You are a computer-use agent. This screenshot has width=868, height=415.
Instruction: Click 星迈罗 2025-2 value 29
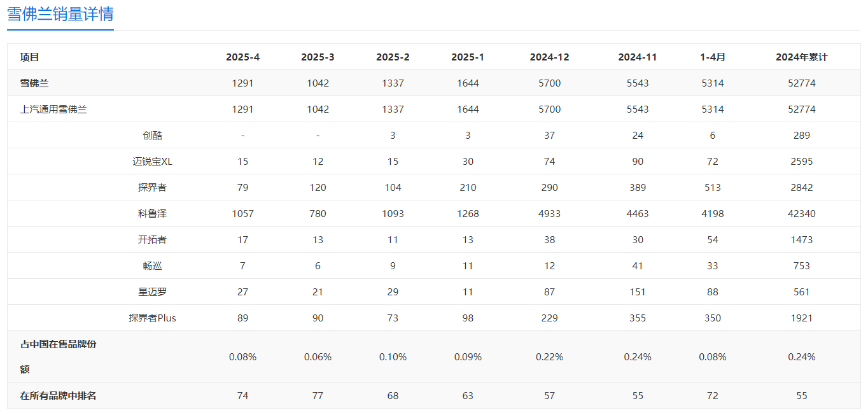[393, 292]
